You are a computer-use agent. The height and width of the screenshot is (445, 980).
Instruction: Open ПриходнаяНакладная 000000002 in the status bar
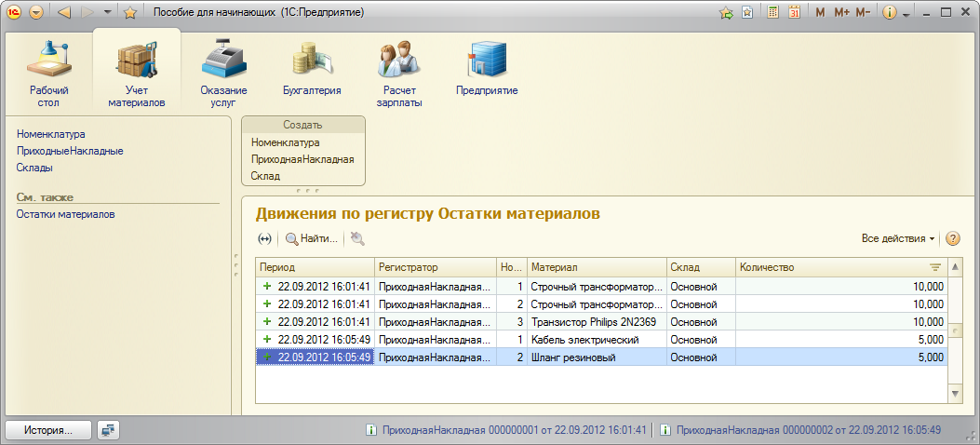click(809, 430)
